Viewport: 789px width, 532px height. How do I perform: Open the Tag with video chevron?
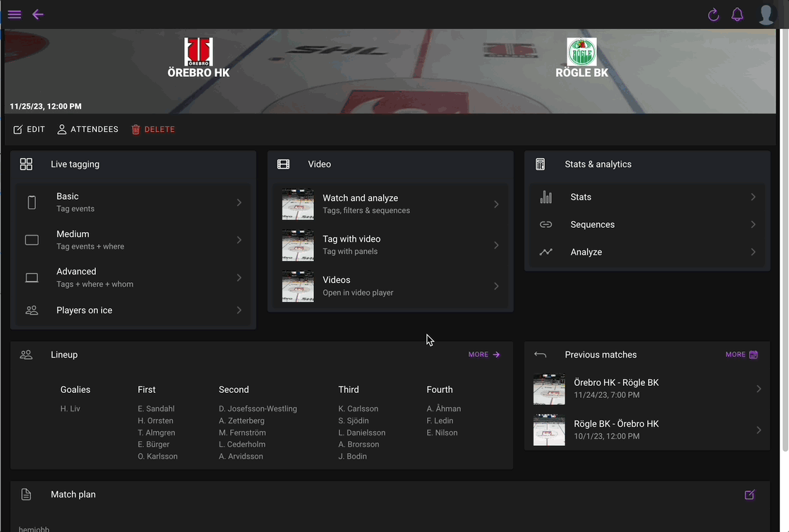click(x=496, y=245)
